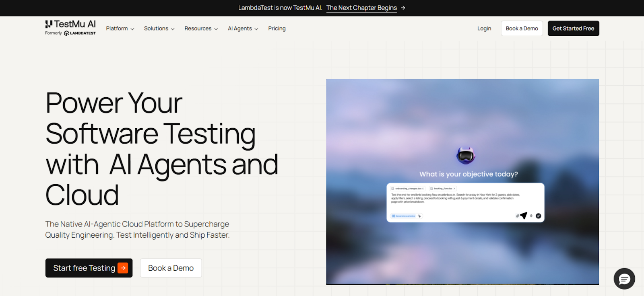
Task: Click the objective prompt text box in demo
Action: 465,203
